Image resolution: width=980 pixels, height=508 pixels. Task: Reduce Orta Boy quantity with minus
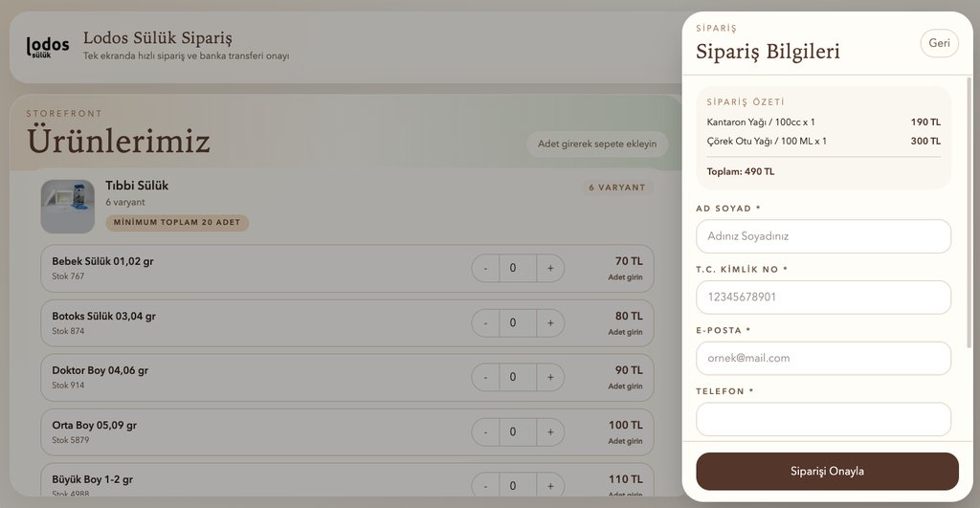tap(485, 432)
